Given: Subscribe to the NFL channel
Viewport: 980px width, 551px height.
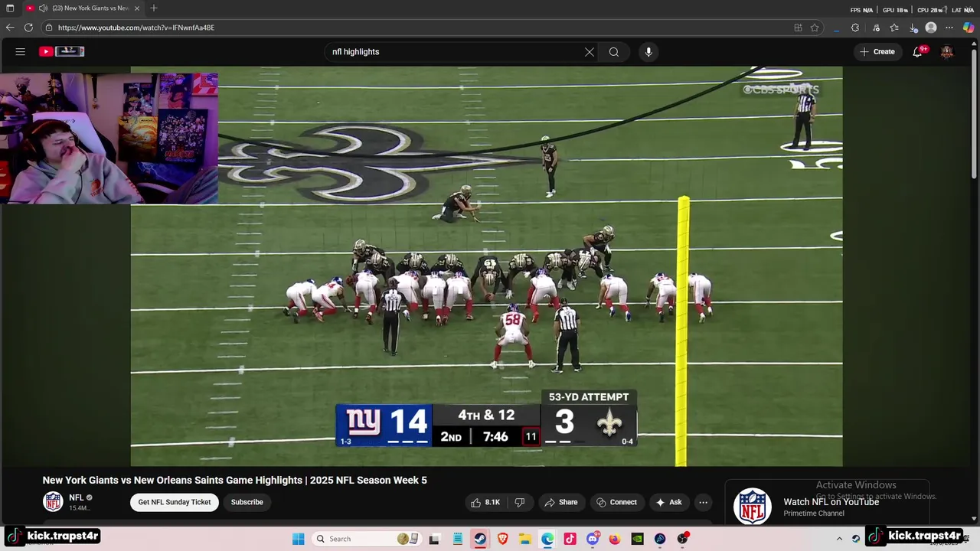Looking at the screenshot, I should (247, 502).
